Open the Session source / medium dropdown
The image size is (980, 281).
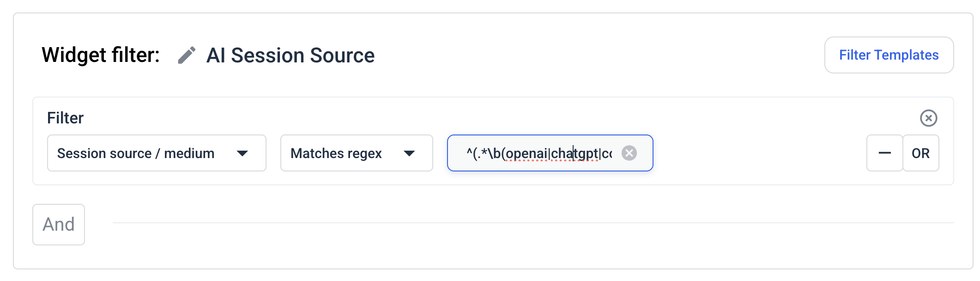pos(156,153)
